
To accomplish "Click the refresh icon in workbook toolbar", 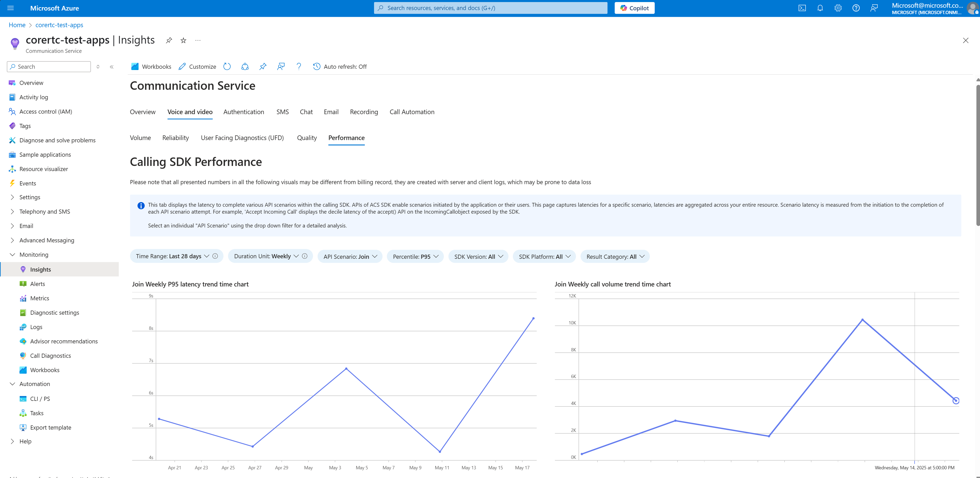I will click(x=227, y=67).
